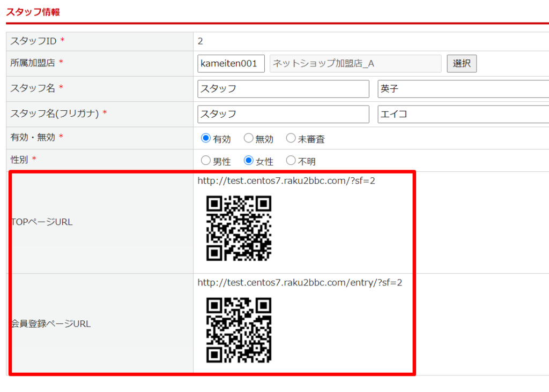Click the TOP page QR code
549x392 pixels.
click(x=239, y=228)
